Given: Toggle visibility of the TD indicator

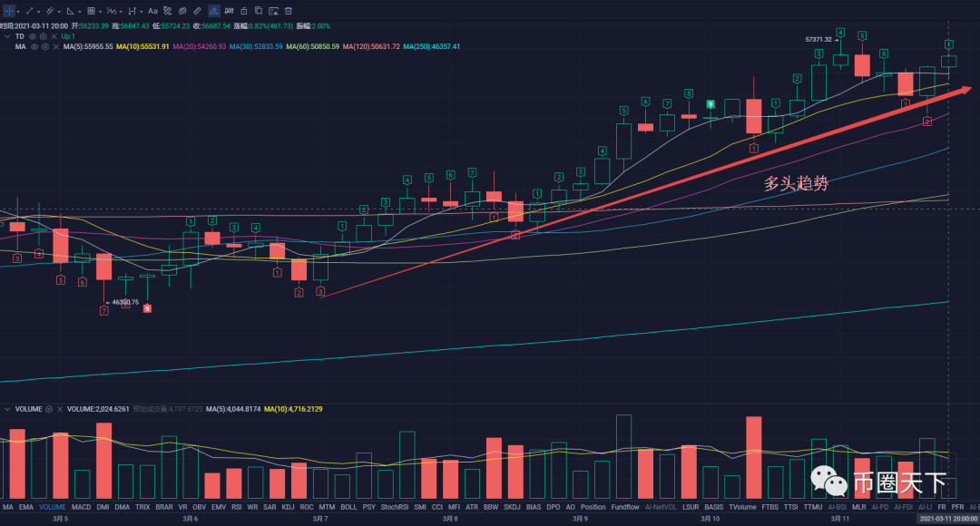Looking at the screenshot, I should pos(32,36).
